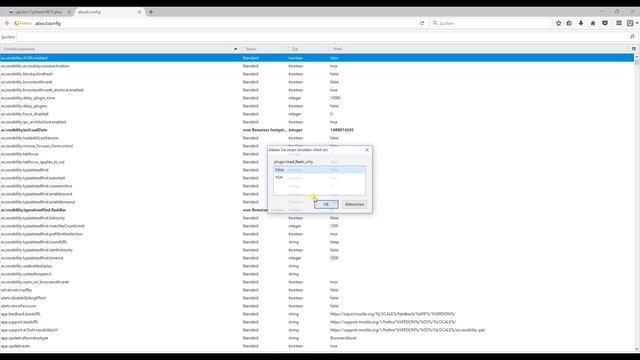
Task: Select accessibility.warn_on_browsewithcaret row
Action: (317, 282)
